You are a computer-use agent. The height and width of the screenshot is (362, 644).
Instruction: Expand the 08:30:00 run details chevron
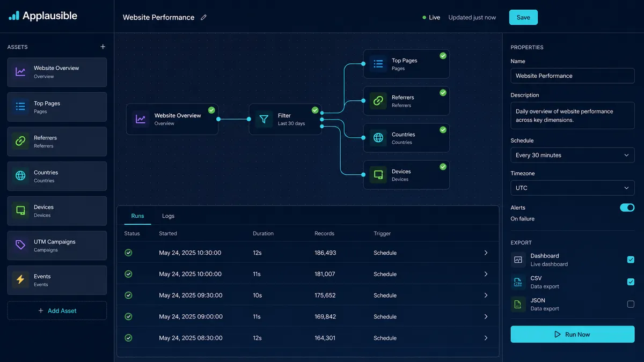coord(486,338)
